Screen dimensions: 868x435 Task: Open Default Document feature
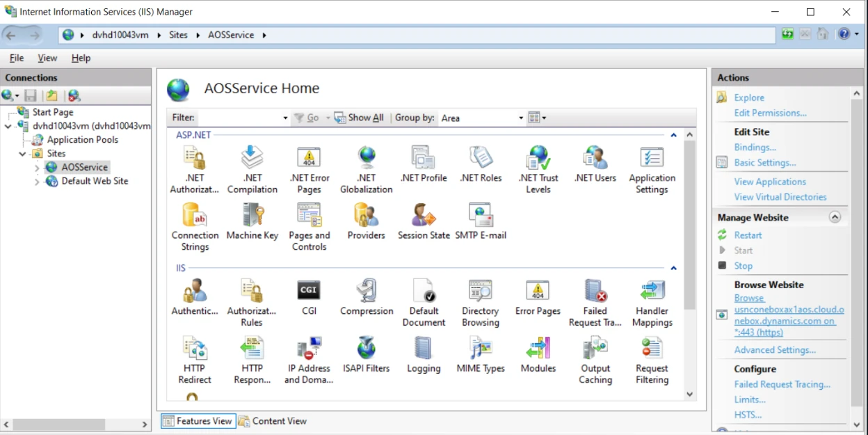424,303
